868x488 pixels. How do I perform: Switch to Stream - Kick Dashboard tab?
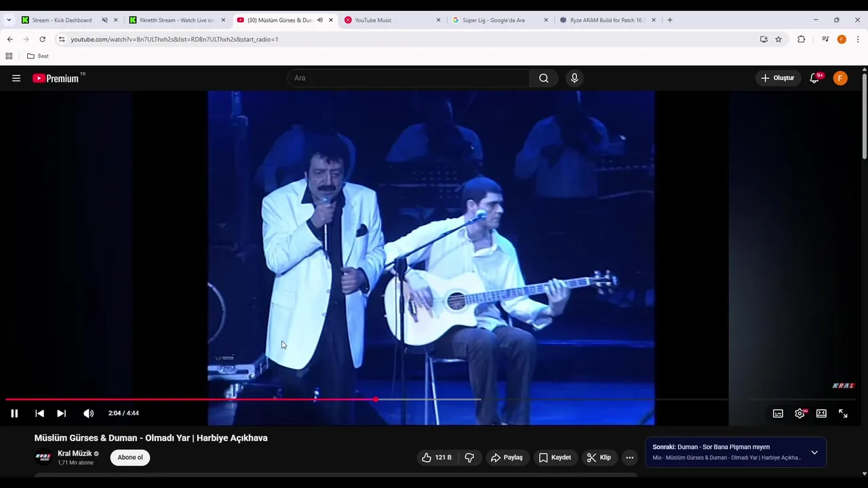point(61,20)
